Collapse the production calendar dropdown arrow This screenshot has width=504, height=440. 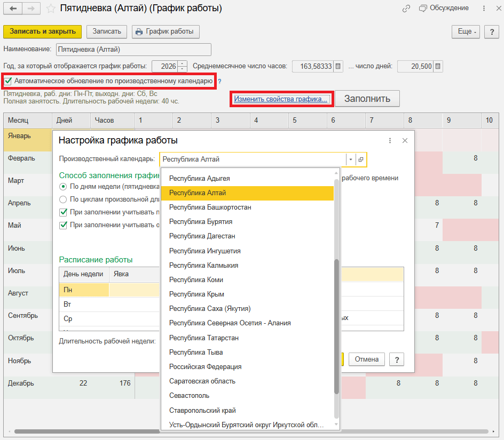(x=350, y=159)
